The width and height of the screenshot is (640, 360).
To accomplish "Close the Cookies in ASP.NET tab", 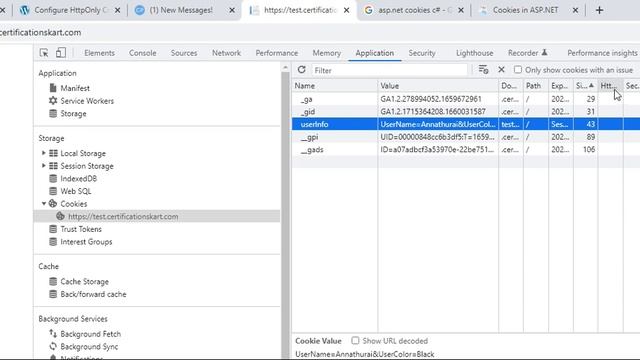I will [575, 10].
